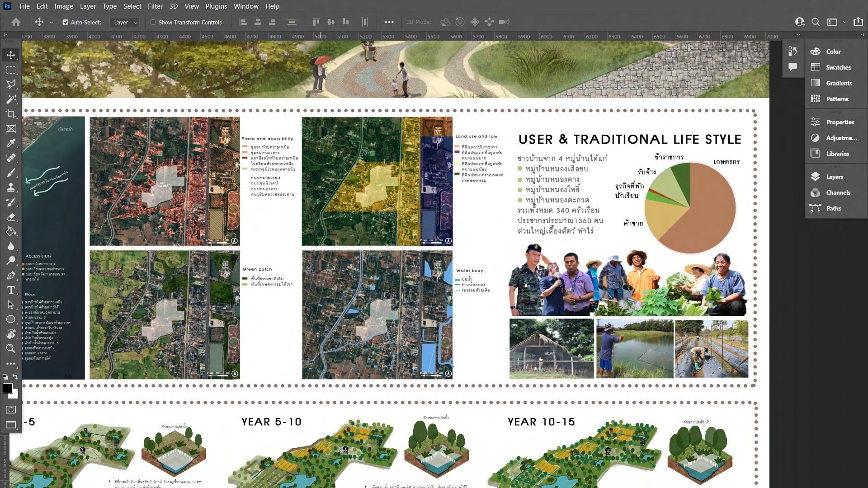Select the Polygonal Lasso tool
Viewport: 868px width, 488px height.
pyautogui.click(x=11, y=84)
